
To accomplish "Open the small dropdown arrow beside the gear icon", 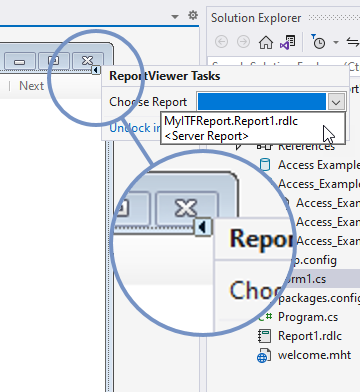I will click(x=175, y=17).
